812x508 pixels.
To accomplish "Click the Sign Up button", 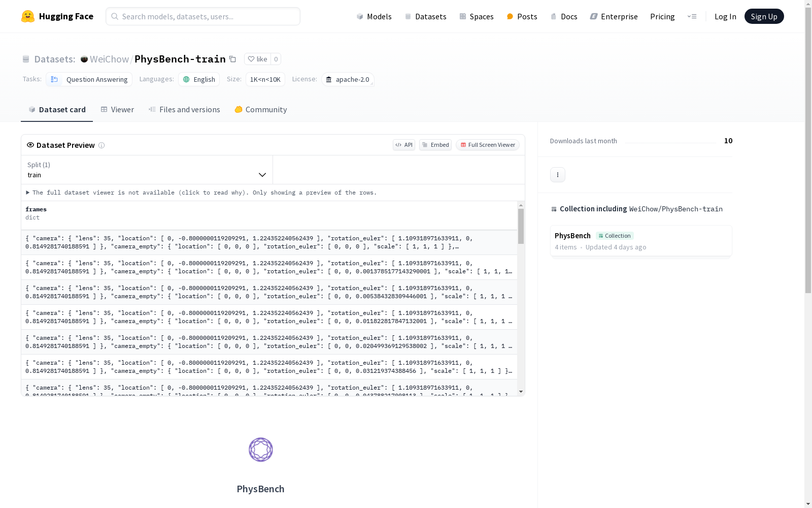I will point(764,16).
